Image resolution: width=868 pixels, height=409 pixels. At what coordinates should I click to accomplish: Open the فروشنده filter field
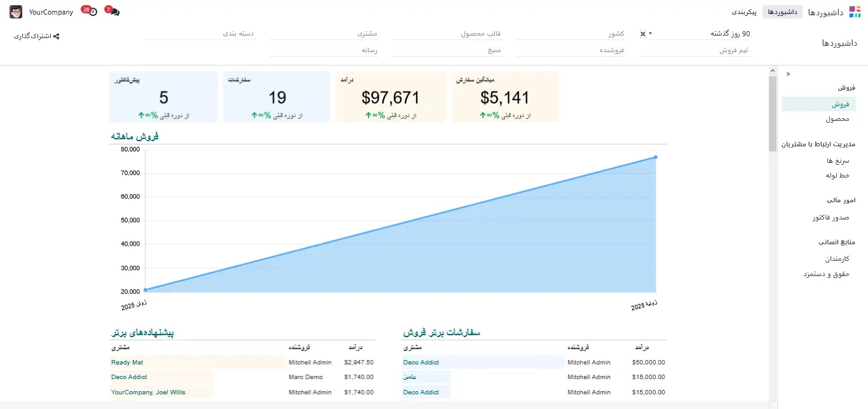pos(571,50)
